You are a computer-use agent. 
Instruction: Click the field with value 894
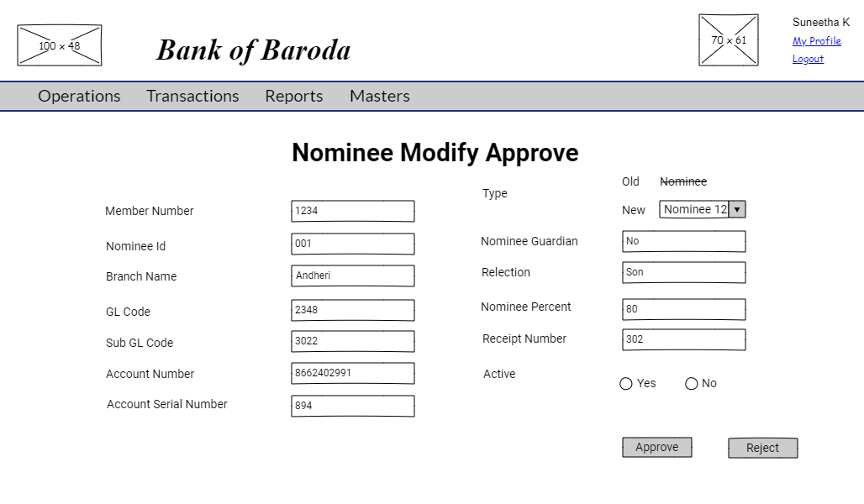coord(353,406)
